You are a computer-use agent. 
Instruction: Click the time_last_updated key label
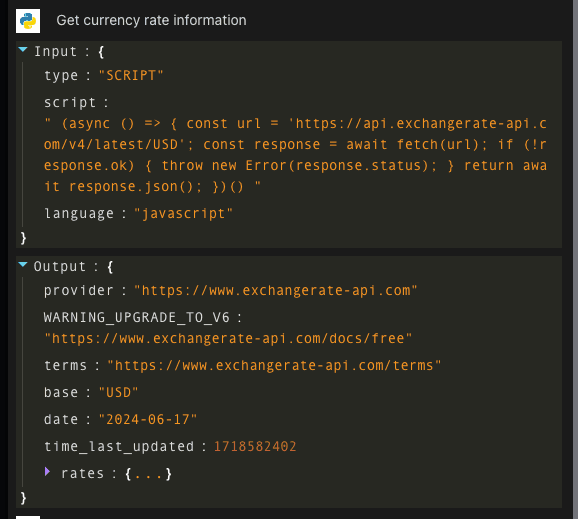(x=119, y=446)
